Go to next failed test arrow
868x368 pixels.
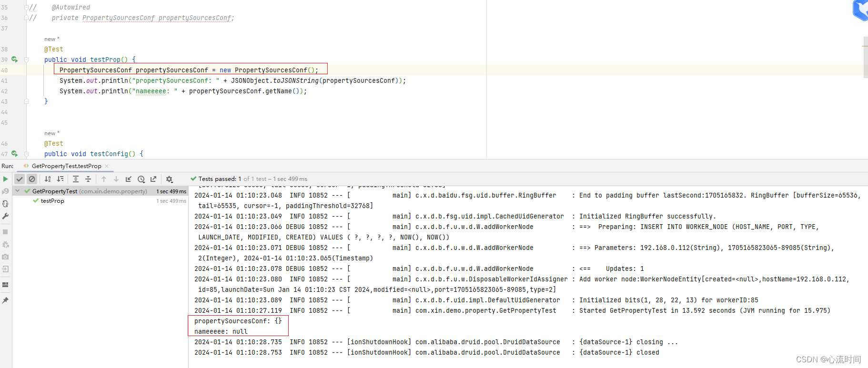click(x=116, y=179)
